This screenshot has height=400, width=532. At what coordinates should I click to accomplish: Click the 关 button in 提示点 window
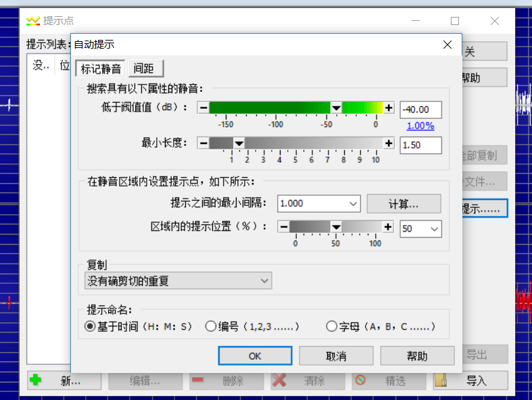[485, 51]
